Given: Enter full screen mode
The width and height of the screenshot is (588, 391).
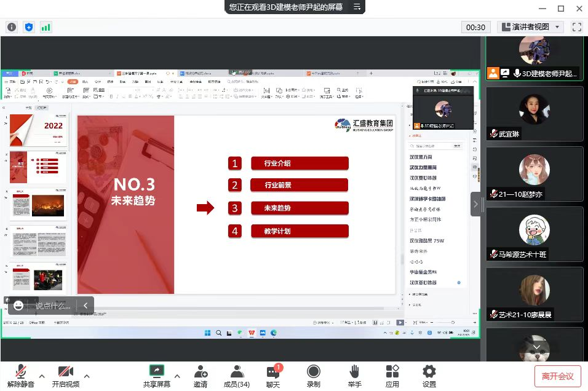Looking at the screenshot, I should 576,27.
